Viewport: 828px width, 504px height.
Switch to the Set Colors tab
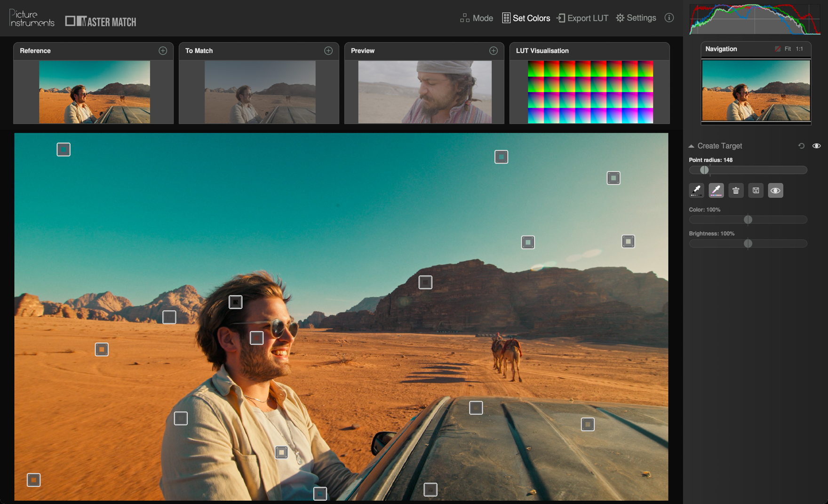pos(526,18)
